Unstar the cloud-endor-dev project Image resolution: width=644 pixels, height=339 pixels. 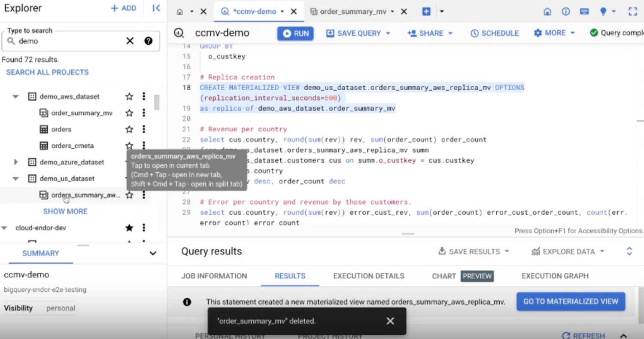(129, 228)
